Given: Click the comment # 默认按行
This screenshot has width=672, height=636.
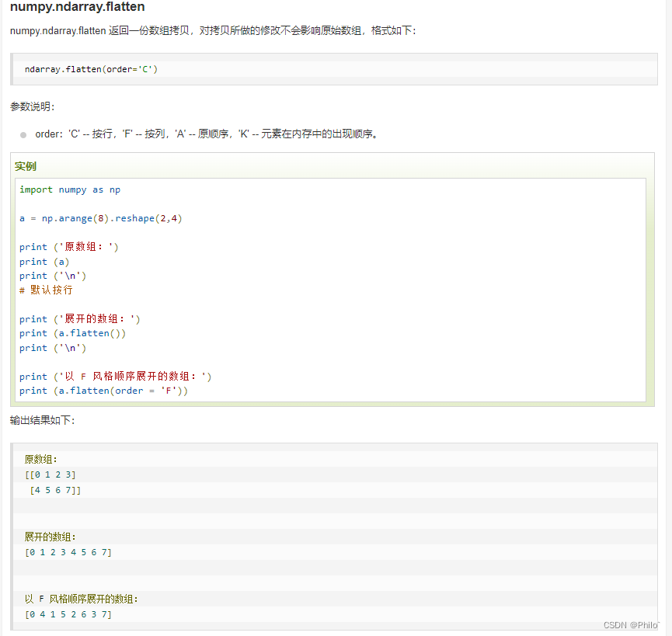Looking at the screenshot, I should (46, 290).
